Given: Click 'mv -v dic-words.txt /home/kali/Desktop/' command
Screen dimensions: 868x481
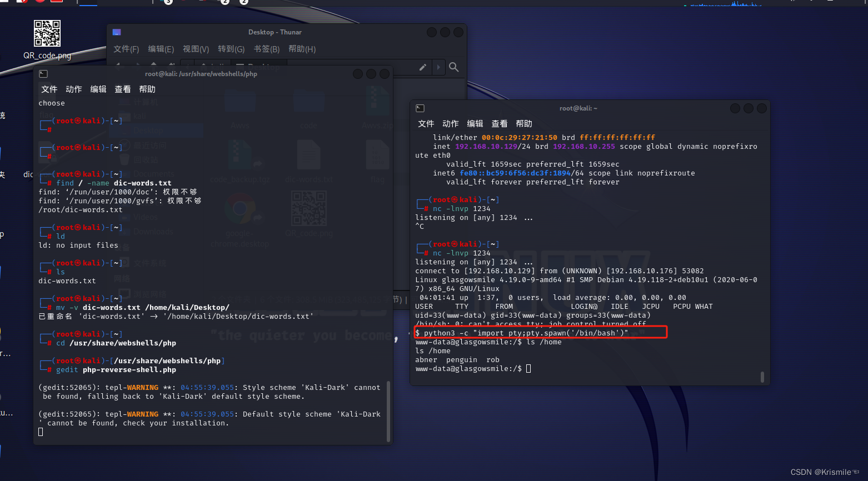Looking at the screenshot, I should 143,308.
